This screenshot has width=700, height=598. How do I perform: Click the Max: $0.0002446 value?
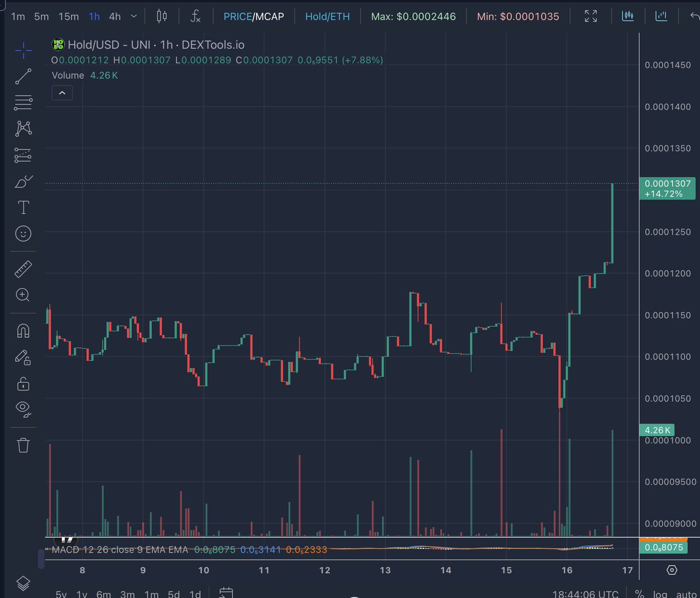[414, 16]
